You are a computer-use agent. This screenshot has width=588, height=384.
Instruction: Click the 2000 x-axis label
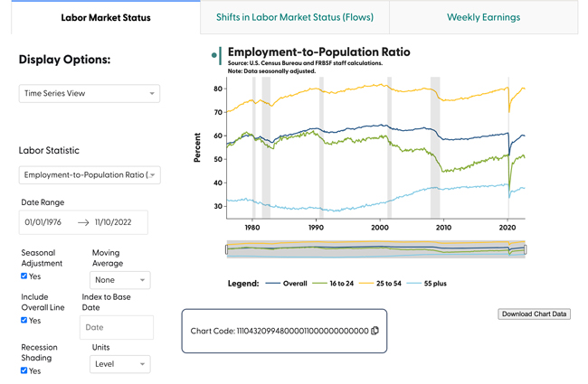[x=380, y=228]
